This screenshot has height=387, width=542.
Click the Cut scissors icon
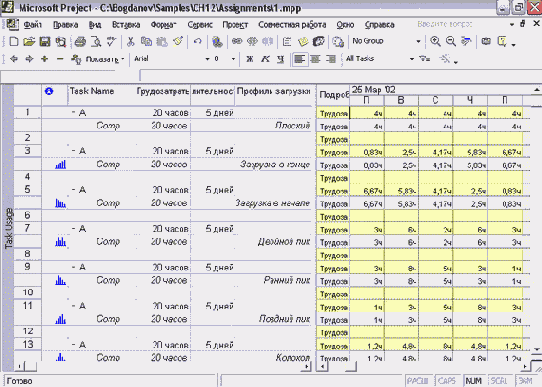pyautogui.click(x=130, y=42)
